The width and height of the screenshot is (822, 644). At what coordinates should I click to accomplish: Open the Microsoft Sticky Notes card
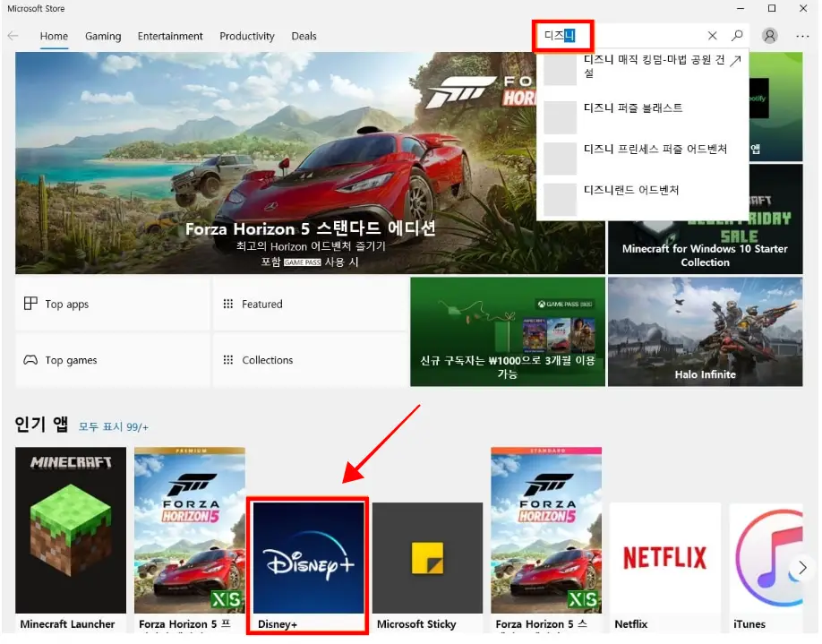428,568
